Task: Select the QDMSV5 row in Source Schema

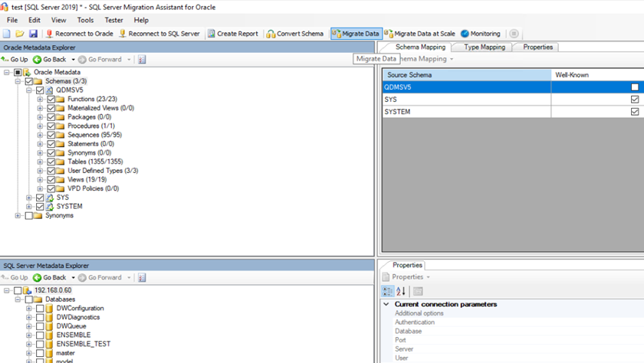Action: pyautogui.click(x=467, y=87)
